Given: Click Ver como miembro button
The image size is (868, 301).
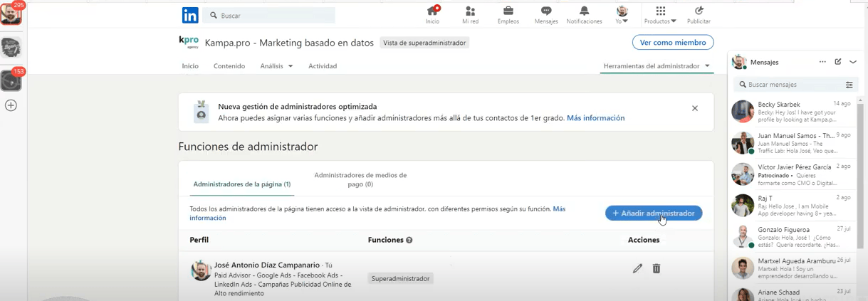Looking at the screenshot, I should coord(673,43).
